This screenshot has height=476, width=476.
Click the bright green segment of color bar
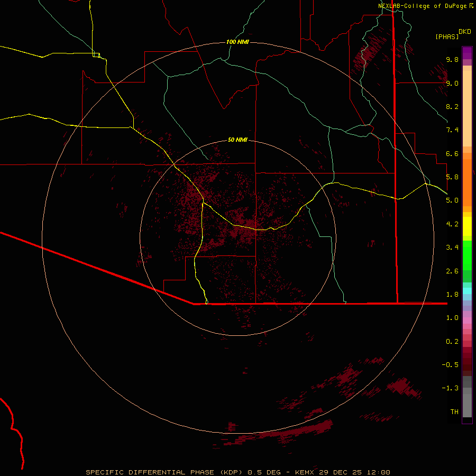click(467, 255)
